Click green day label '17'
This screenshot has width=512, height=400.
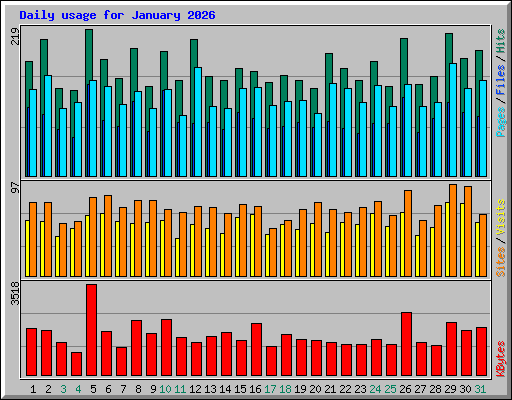point(270,389)
